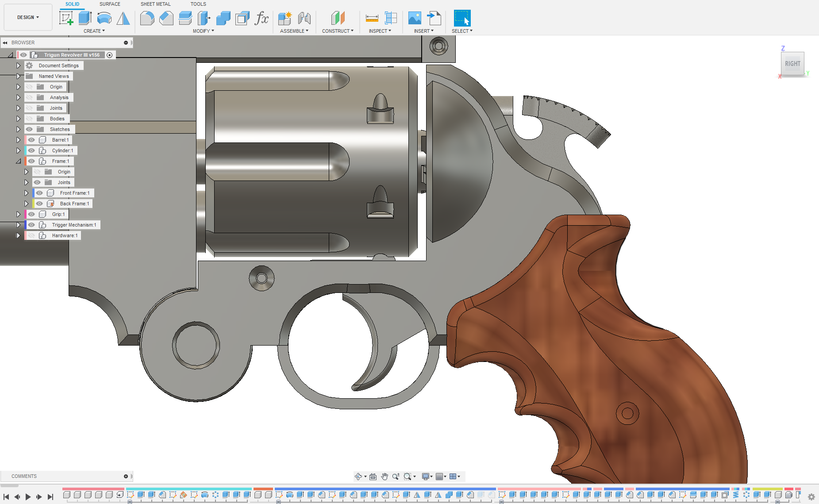The height and width of the screenshot is (504, 819).
Task: Open the Parameters fx icon
Action: (x=261, y=18)
